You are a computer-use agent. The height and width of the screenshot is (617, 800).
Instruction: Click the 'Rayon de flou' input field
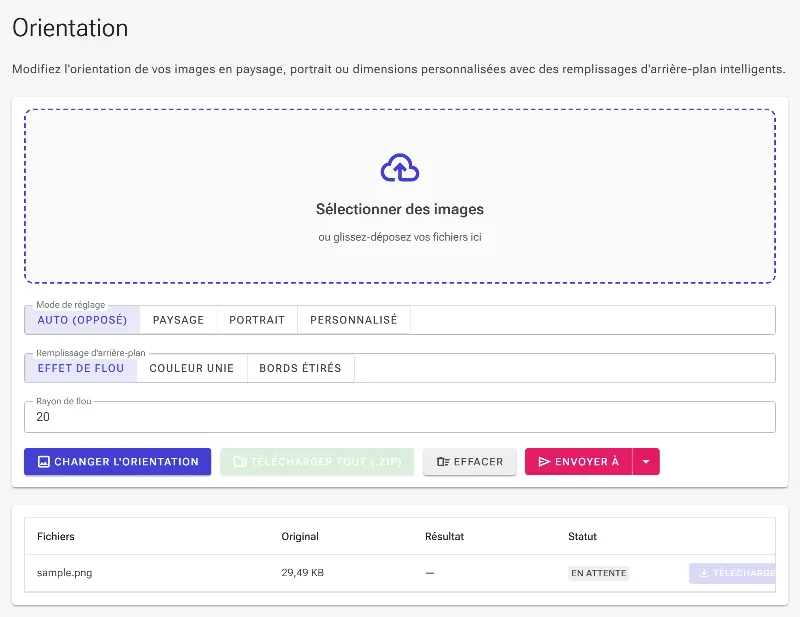pos(400,417)
